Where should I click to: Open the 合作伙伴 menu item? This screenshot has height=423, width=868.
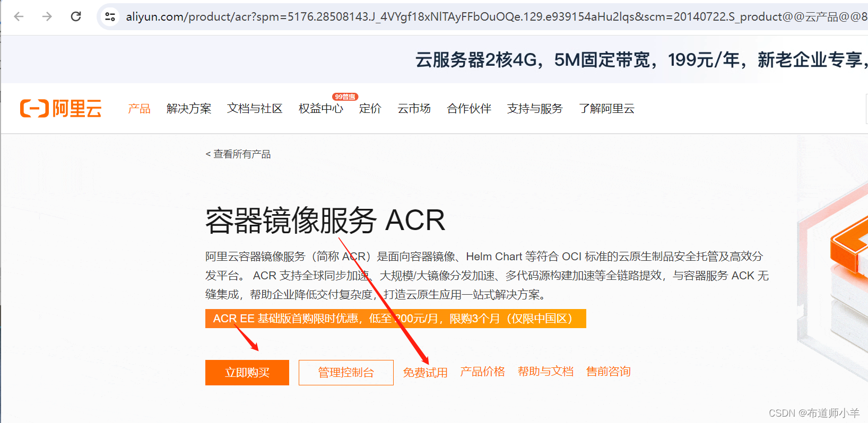[469, 109]
